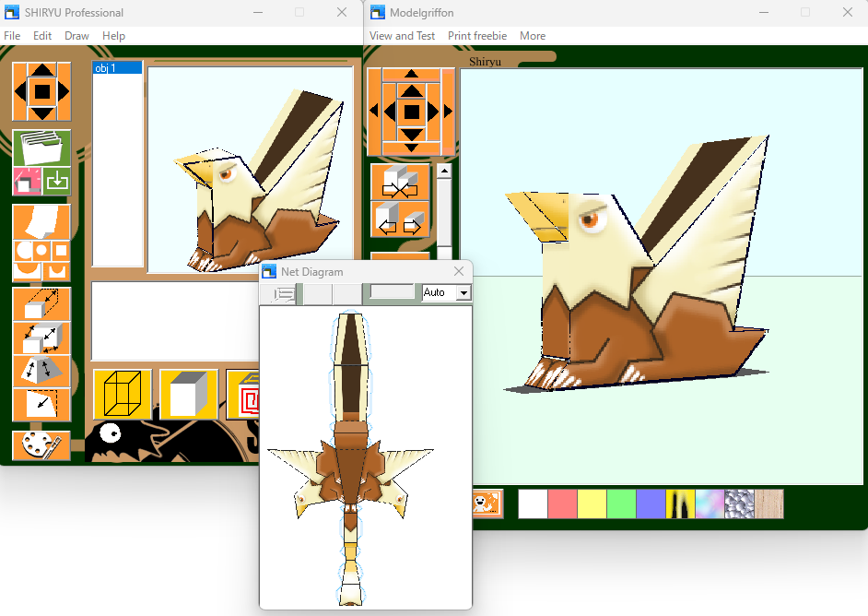Open the View and Test menu

402,35
